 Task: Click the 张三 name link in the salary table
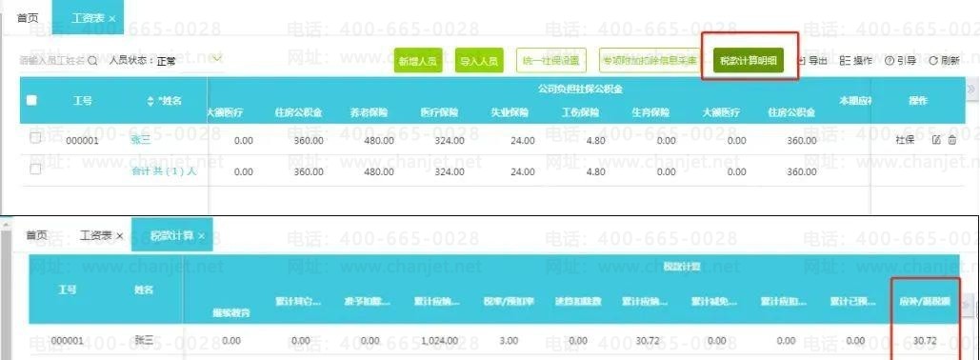pyautogui.click(x=141, y=140)
